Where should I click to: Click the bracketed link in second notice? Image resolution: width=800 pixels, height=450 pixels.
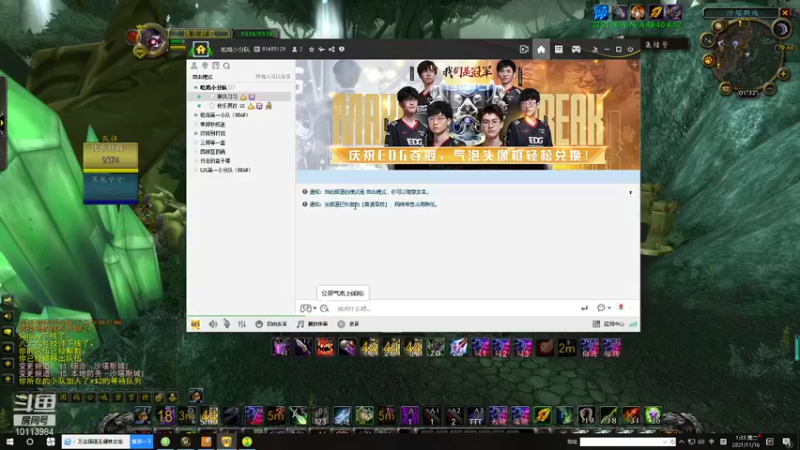372,204
